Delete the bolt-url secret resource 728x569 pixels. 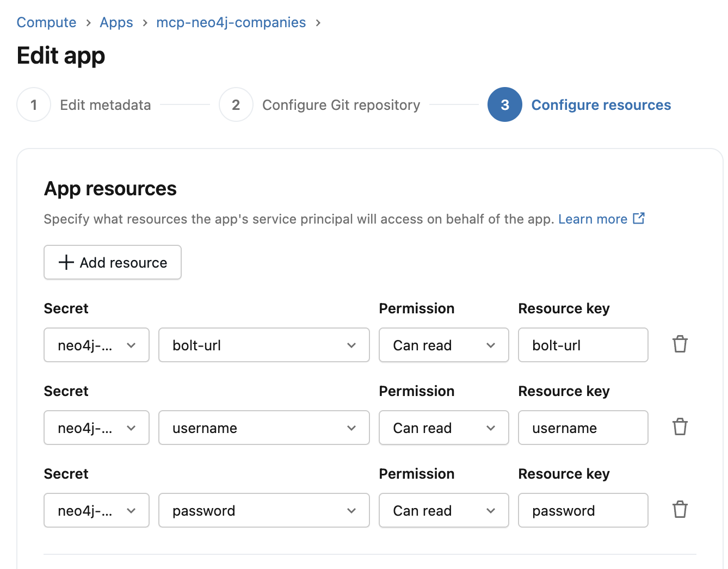pos(680,344)
